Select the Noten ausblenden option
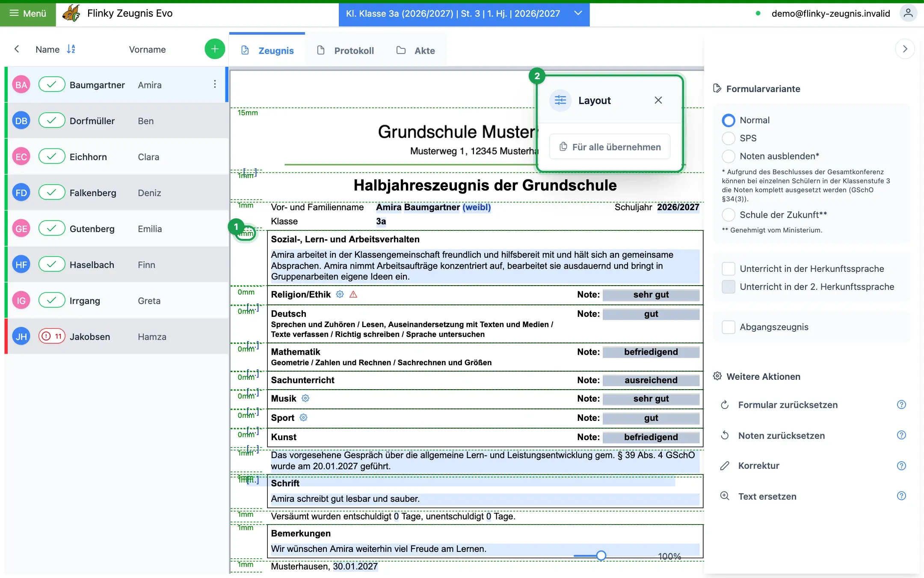 [729, 156]
